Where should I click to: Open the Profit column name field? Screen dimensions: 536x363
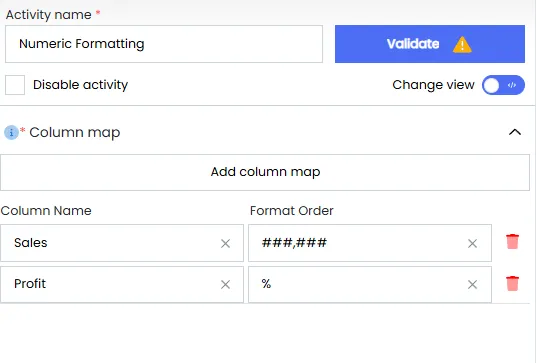coord(122,284)
